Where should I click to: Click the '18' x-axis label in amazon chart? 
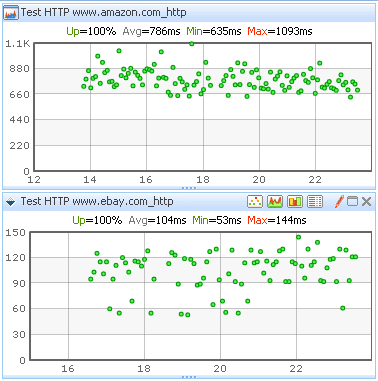pos(203,180)
